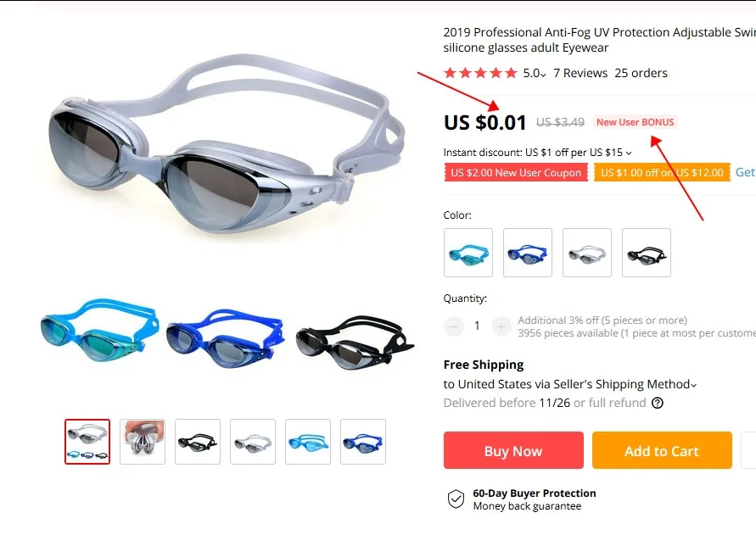The height and width of the screenshot is (535, 756).
Task: Decrease quantity with the minus button
Action: [x=453, y=326]
